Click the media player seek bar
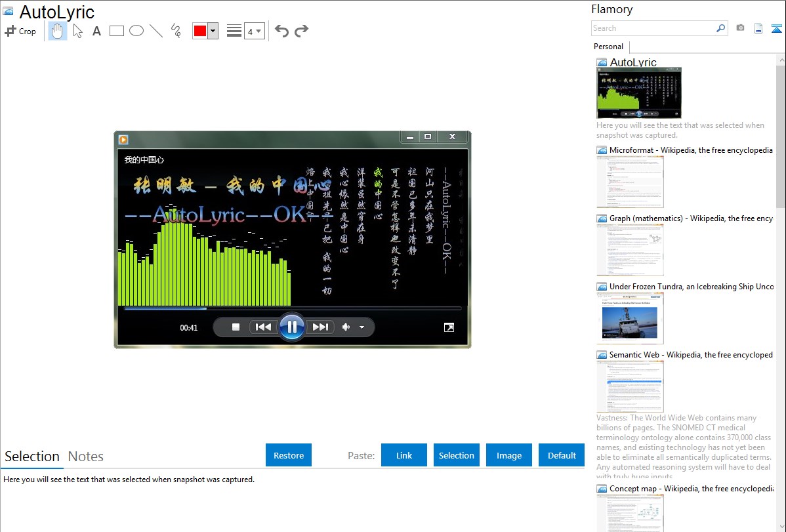This screenshot has height=532, width=786. 292,308
